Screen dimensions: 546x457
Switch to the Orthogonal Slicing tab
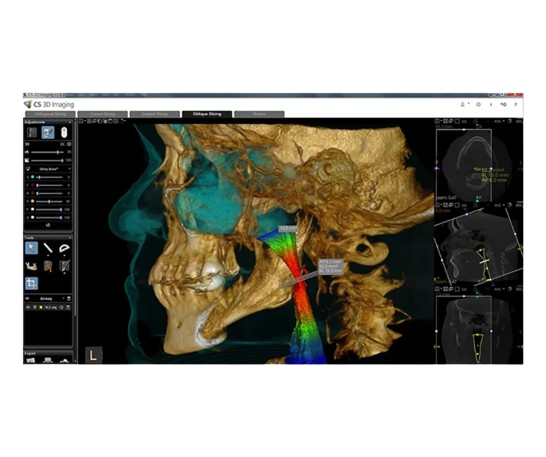tap(50, 114)
